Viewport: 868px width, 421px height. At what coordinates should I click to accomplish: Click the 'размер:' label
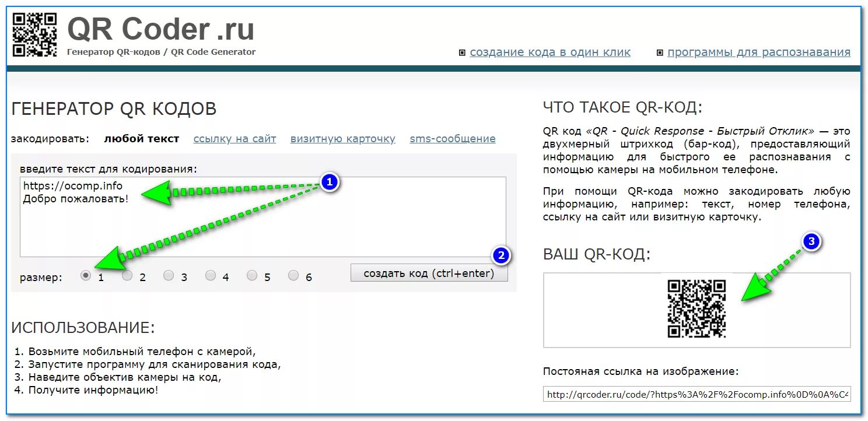tap(40, 278)
